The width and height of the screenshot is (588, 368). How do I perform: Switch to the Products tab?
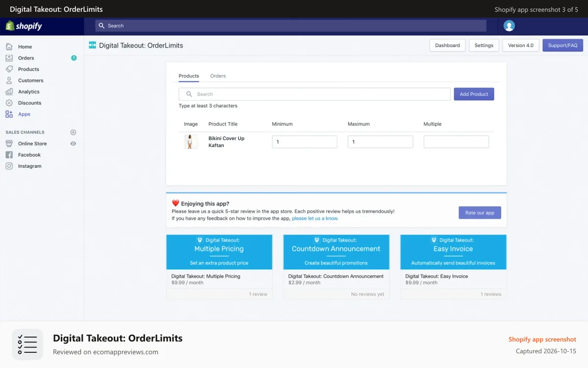189,76
